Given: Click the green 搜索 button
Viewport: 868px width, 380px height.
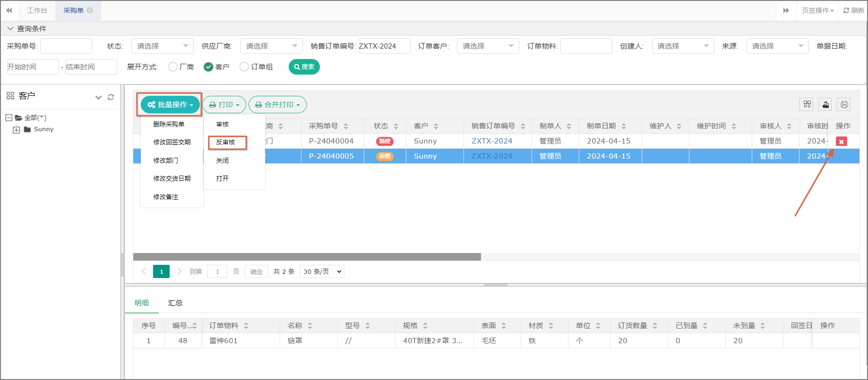Looking at the screenshot, I should pos(304,67).
